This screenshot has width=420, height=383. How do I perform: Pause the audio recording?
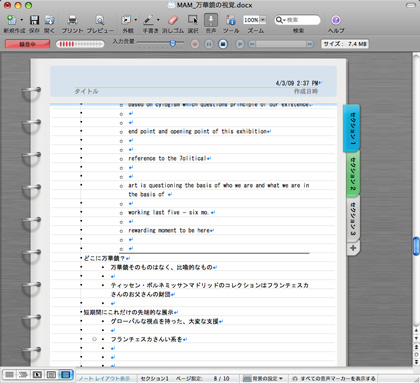click(209, 44)
